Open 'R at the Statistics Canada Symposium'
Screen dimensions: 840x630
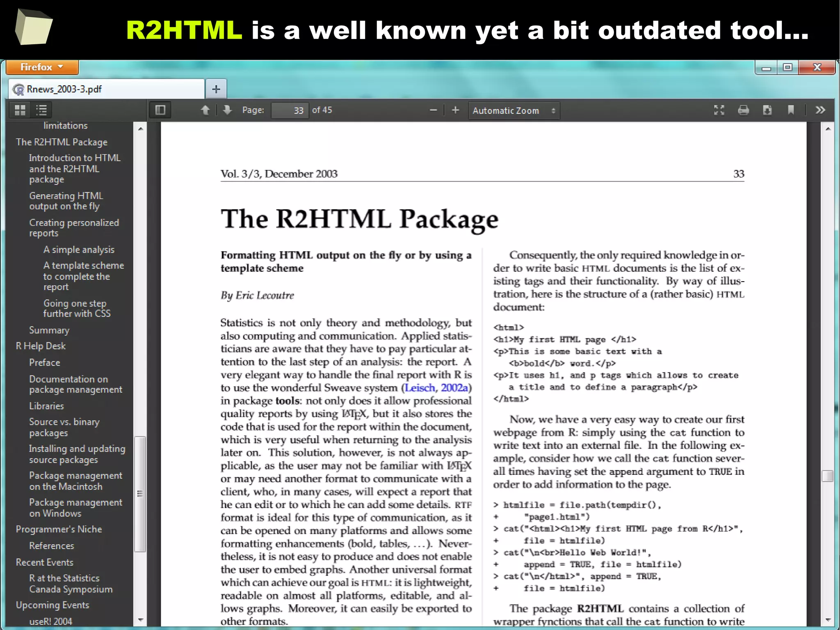(x=71, y=584)
